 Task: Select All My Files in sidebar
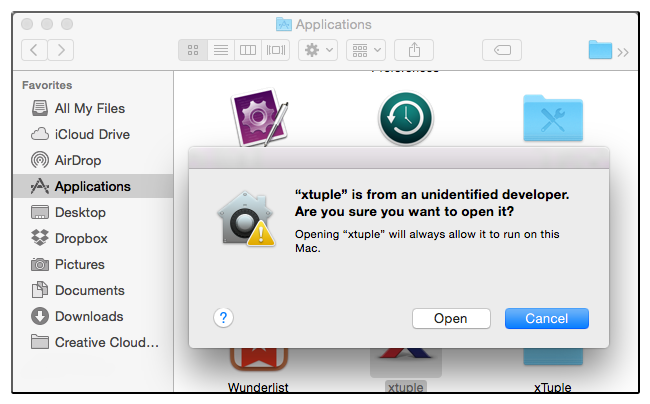pyautogui.click(x=89, y=108)
